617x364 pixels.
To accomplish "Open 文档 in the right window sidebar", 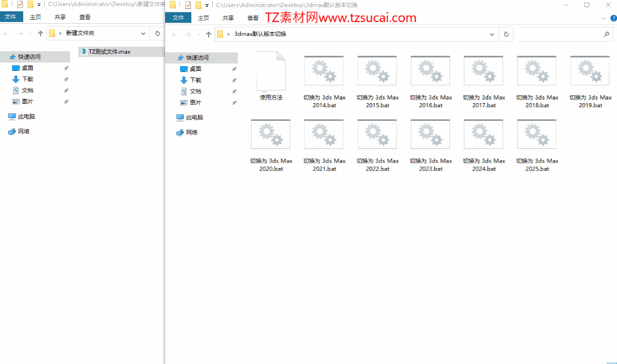I will tap(195, 91).
